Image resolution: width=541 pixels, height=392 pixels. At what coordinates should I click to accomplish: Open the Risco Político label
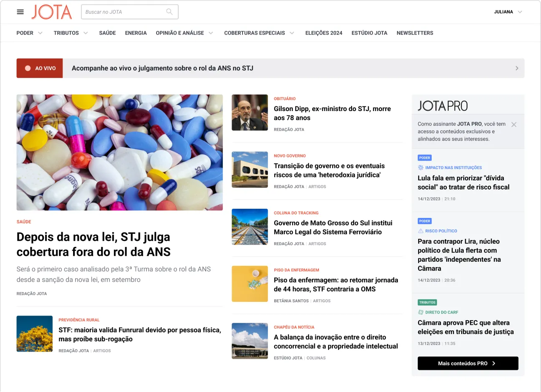pos(441,231)
